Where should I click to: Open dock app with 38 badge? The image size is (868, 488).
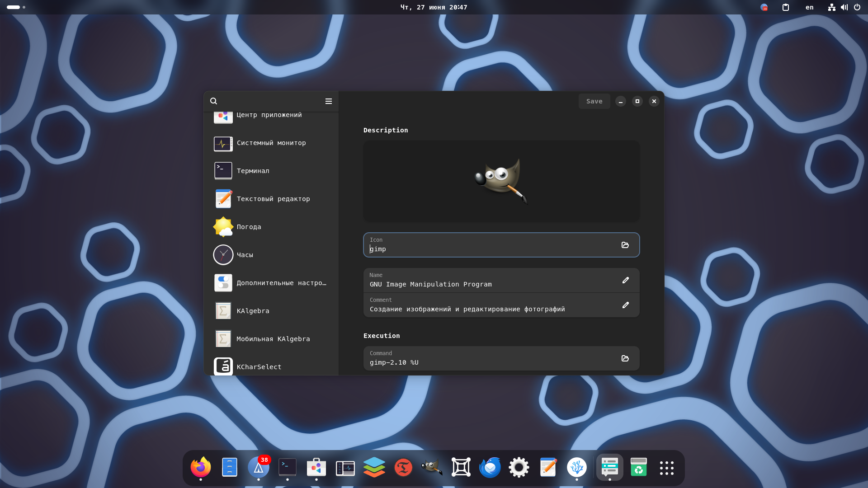tap(259, 468)
